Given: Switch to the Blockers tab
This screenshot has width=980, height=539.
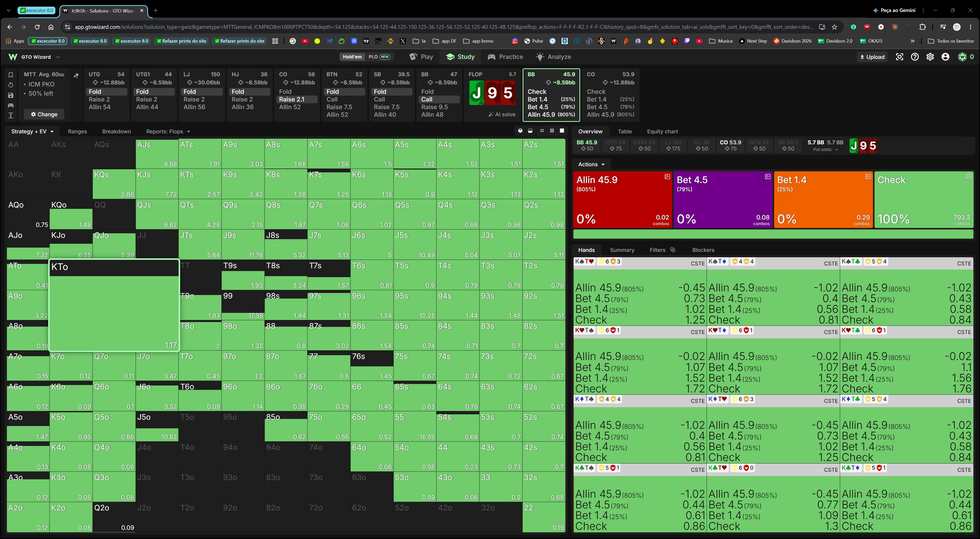Looking at the screenshot, I should coord(703,250).
